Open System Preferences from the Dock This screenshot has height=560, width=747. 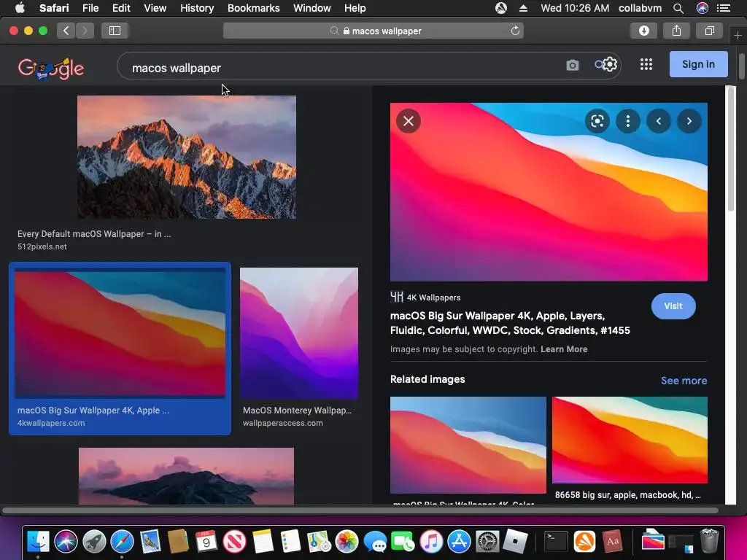(x=487, y=542)
